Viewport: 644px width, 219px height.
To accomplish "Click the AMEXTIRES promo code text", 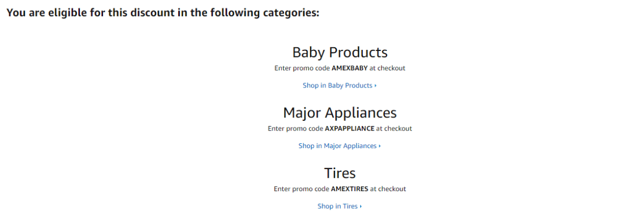I will (349, 189).
